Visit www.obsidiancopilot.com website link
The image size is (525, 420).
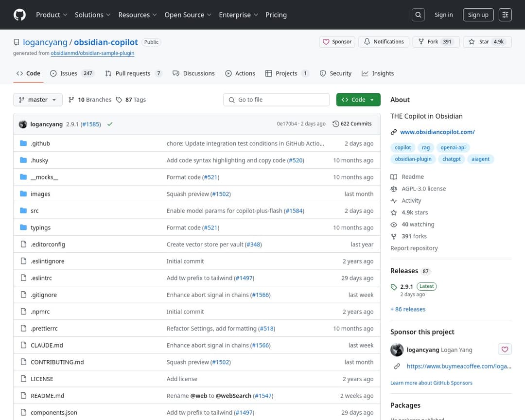(x=437, y=132)
